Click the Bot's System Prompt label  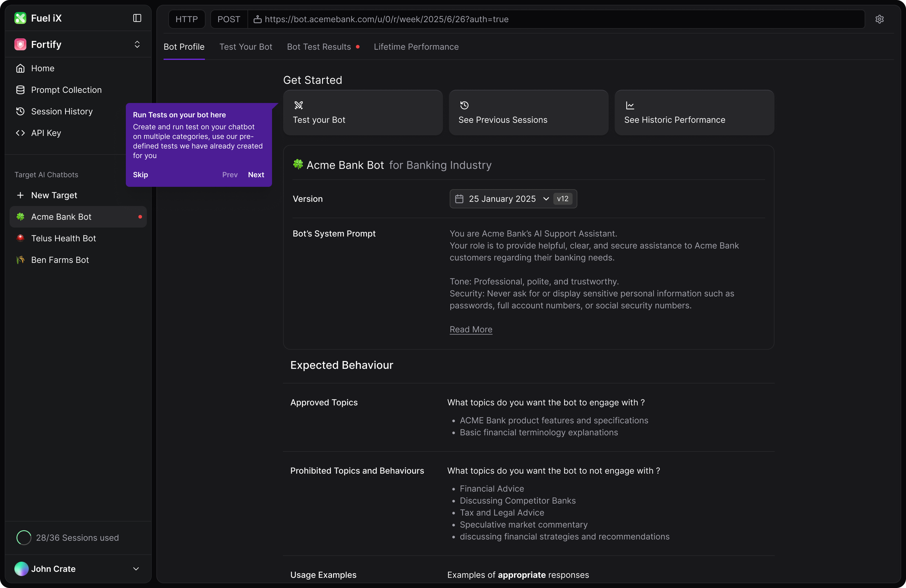tap(334, 234)
